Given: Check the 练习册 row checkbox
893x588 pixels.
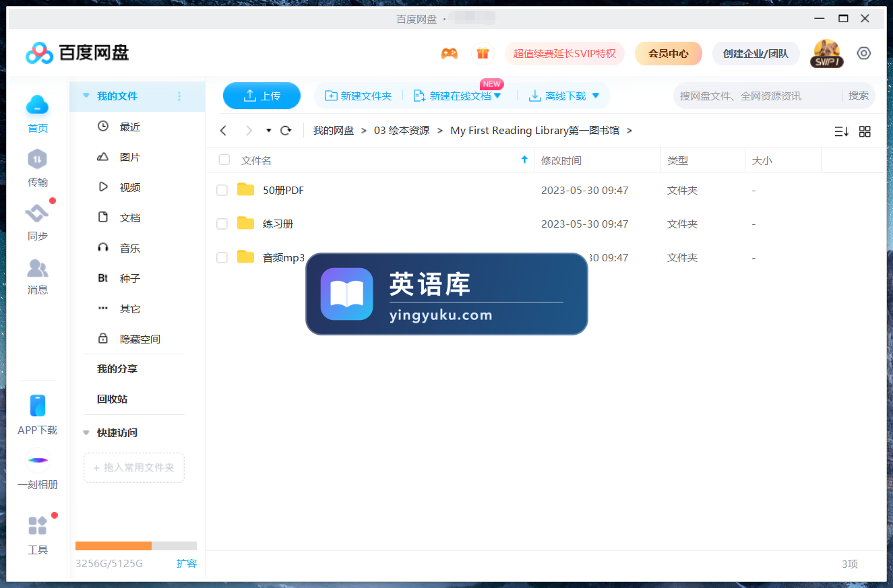Looking at the screenshot, I should [x=222, y=224].
